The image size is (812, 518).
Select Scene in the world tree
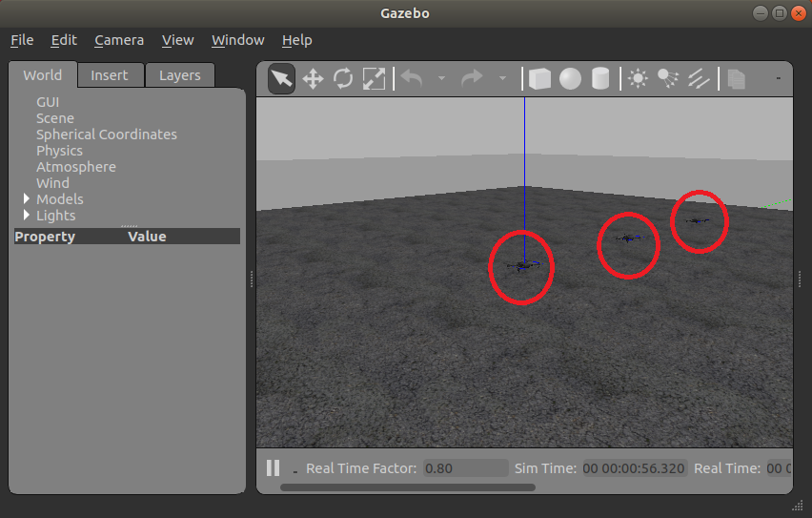point(55,118)
